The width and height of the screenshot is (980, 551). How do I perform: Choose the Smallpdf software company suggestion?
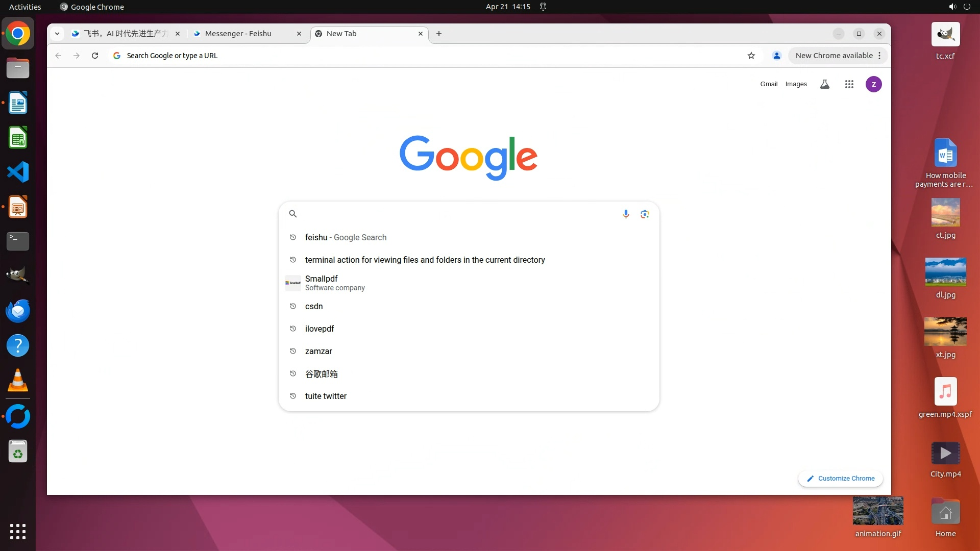(335, 283)
